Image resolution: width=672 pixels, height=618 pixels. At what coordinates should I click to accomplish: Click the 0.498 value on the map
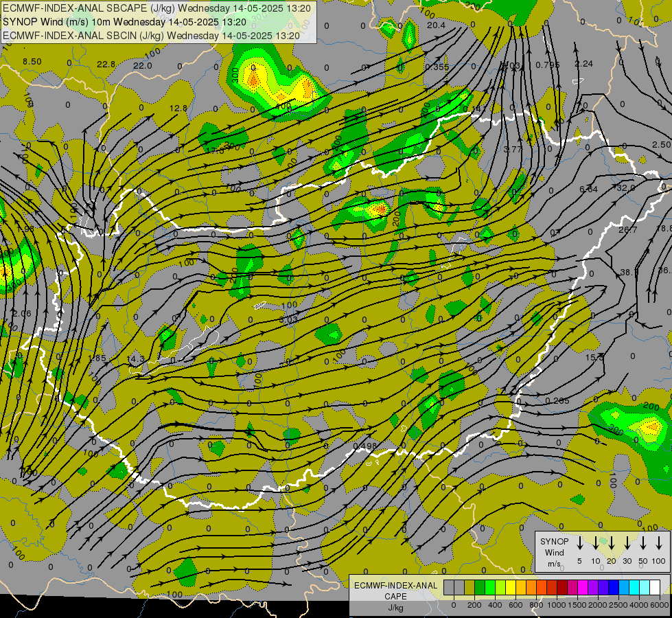(x=364, y=446)
